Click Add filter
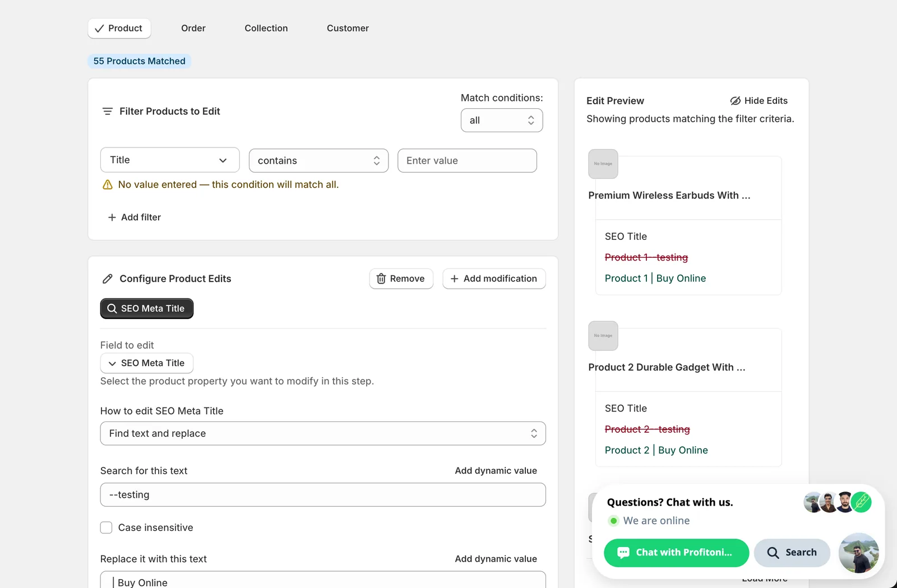 click(x=135, y=217)
